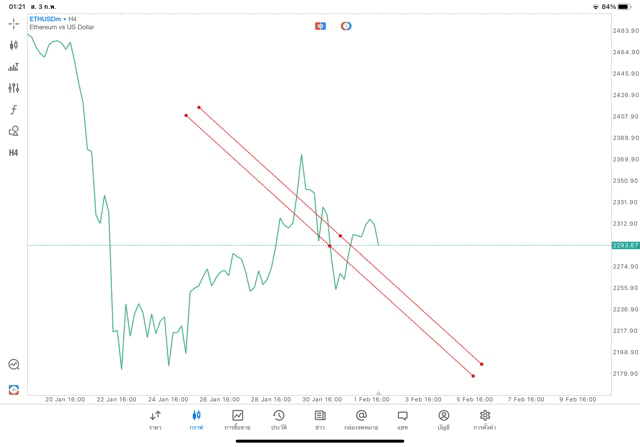Switch to the Trade tab
640x447 pixels.
pyautogui.click(x=237, y=420)
